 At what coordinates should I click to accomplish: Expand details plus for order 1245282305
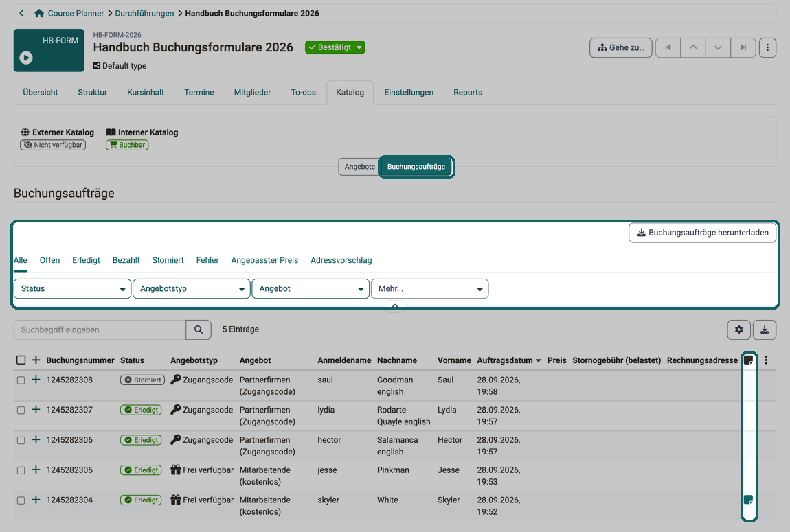coord(36,470)
